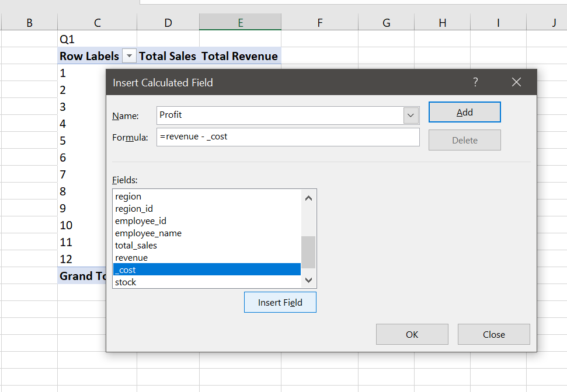Click the help question mark icon
This screenshot has height=392, width=567.
pos(475,82)
